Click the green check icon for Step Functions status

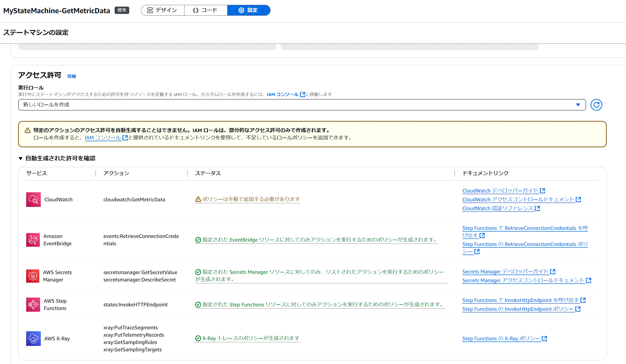(198, 304)
